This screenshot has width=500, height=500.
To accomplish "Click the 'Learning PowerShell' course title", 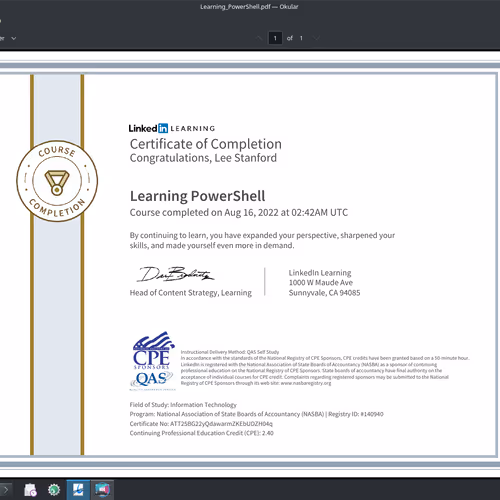I will click(198, 196).
